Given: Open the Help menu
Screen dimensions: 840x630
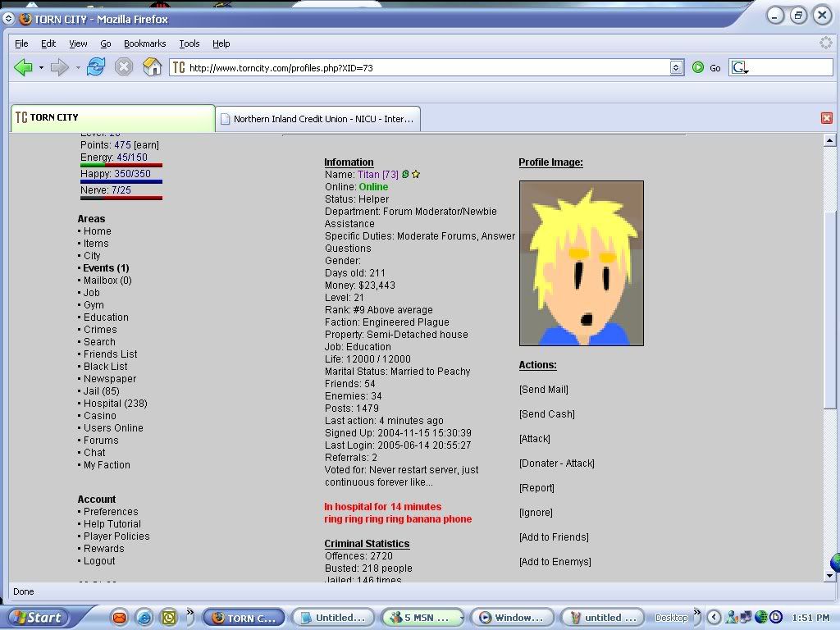Looking at the screenshot, I should pos(221,43).
